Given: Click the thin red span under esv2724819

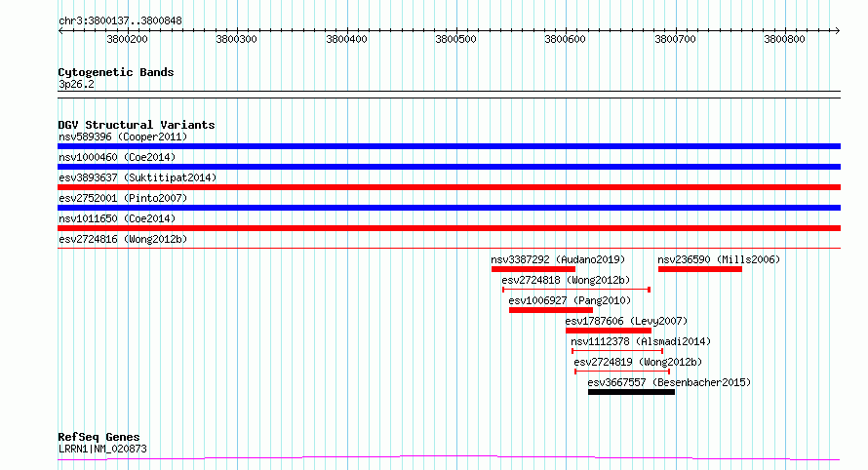Looking at the screenshot, I should pyautogui.click(x=622, y=372).
